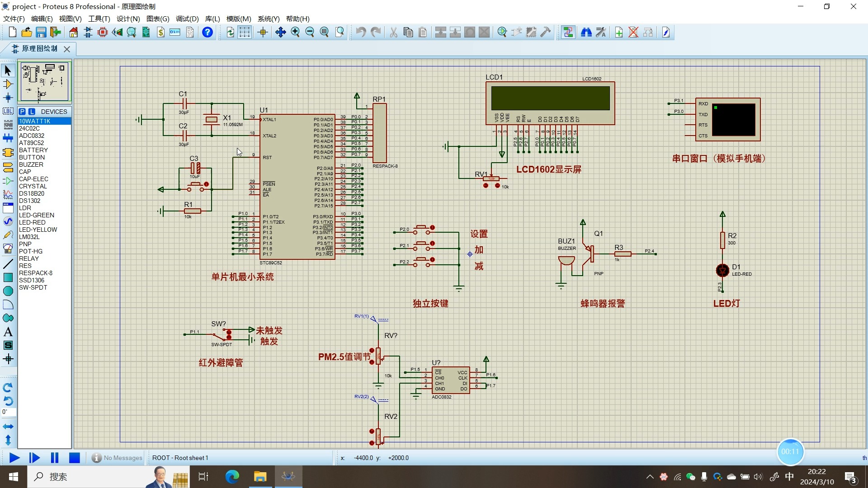Click the Home page house icon
This screenshot has height=488, width=868.
[x=73, y=32]
